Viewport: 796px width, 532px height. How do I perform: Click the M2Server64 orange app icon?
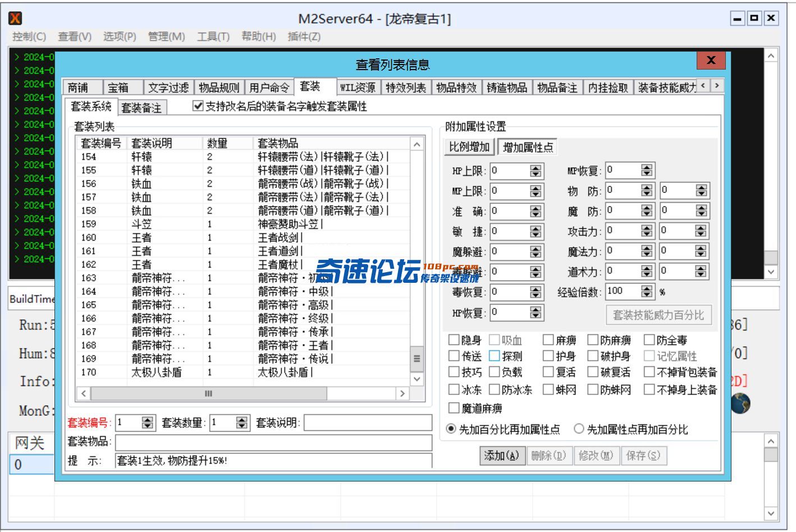click(16, 19)
